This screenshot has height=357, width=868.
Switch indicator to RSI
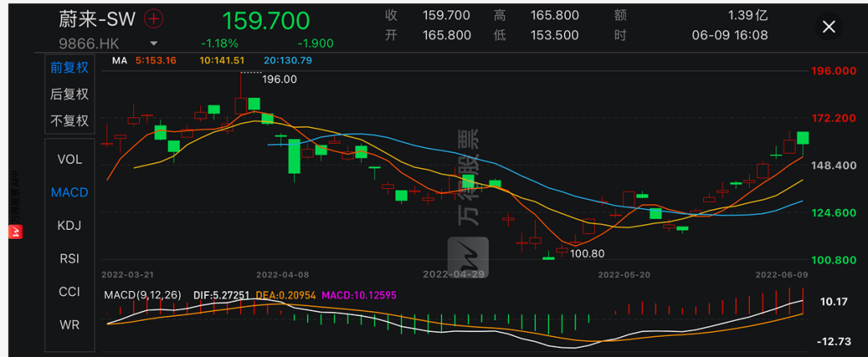click(x=70, y=258)
